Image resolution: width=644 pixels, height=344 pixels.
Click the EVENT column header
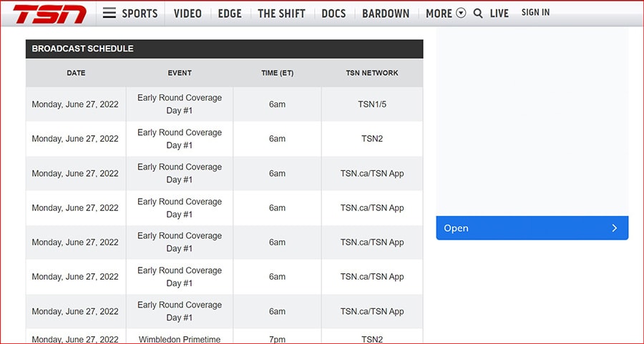[180, 73]
